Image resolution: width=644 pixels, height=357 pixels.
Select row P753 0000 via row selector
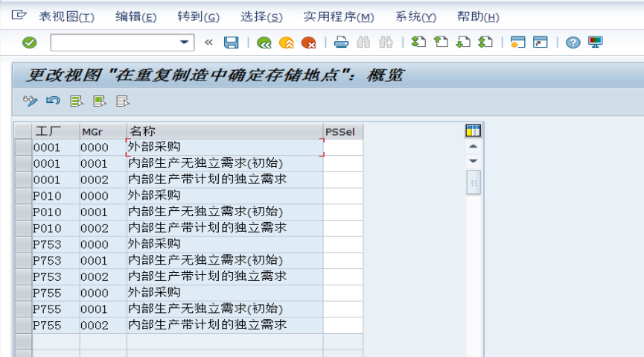[23, 244]
